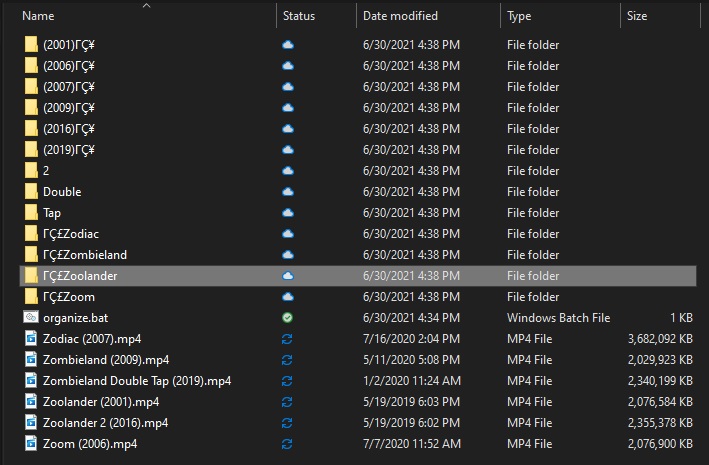Click the sort direction arrow above Name
This screenshot has height=465, width=709.
click(x=146, y=5)
